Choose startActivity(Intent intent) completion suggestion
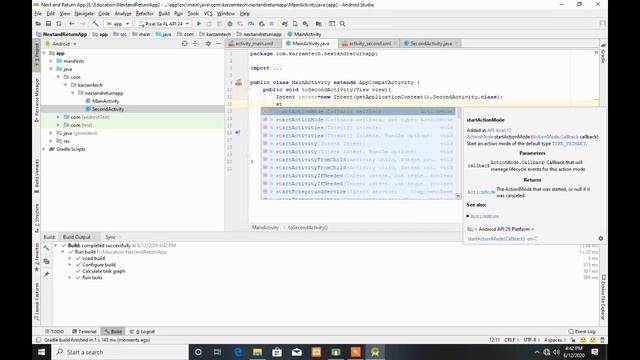The height and width of the screenshot is (360, 640). (x=358, y=144)
